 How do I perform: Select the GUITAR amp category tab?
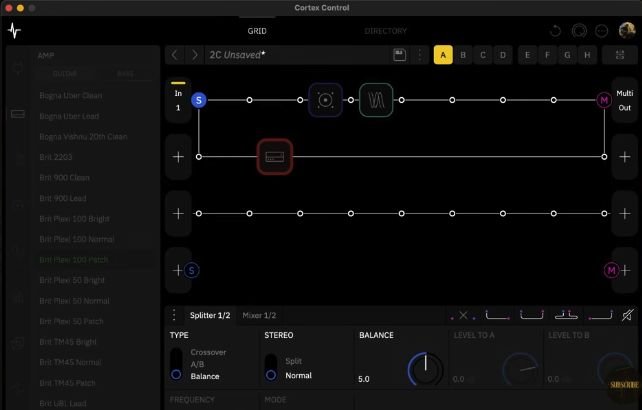pyautogui.click(x=65, y=74)
